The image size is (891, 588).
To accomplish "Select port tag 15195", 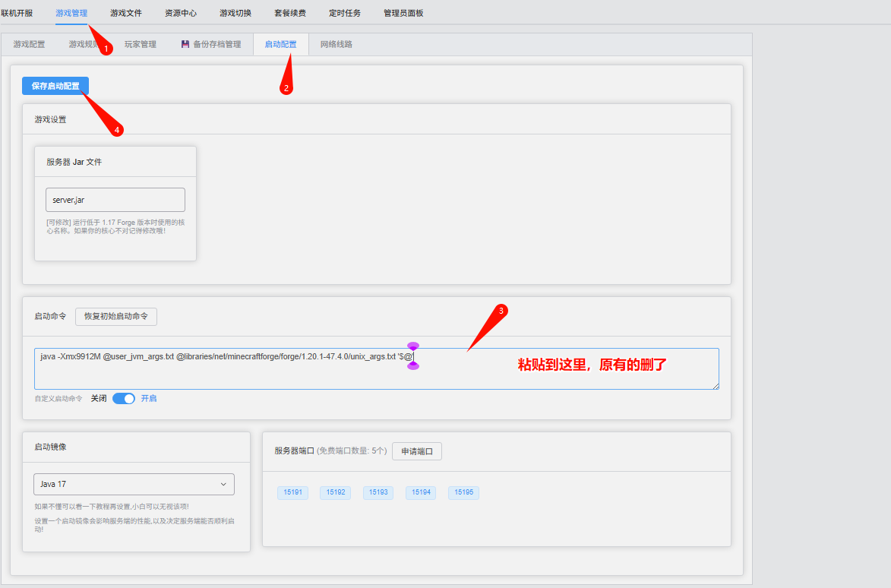I will pyautogui.click(x=463, y=492).
